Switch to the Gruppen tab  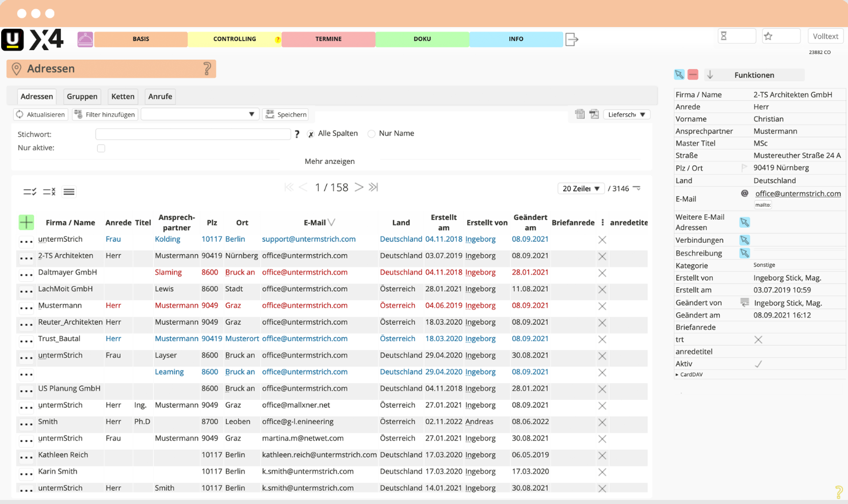pos(82,96)
